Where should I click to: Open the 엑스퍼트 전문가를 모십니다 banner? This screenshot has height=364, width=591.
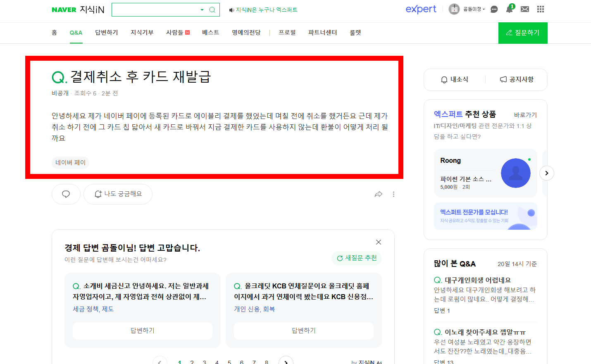click(486, 216)
